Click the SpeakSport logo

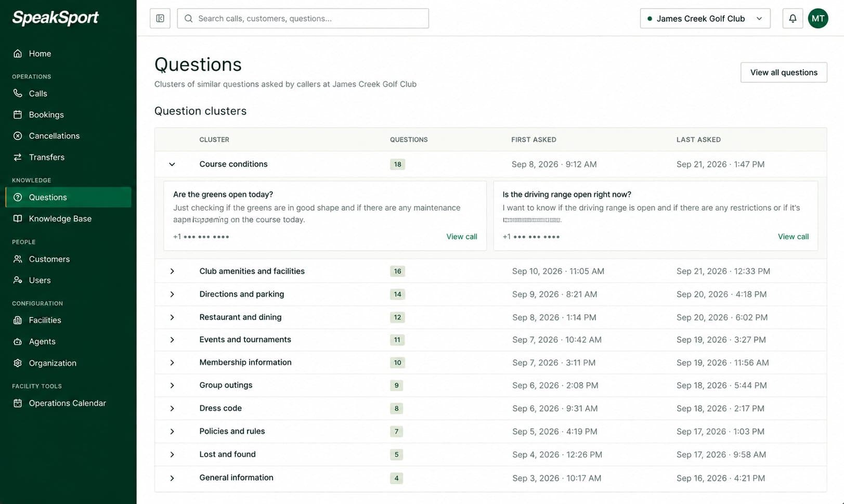(x=55, y=18)
